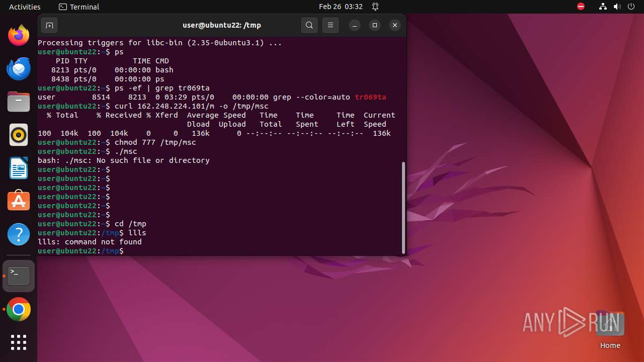Click the terminal vertical scrollbar
The width and height of the screenshot is (644, 362).
[404, 208]
